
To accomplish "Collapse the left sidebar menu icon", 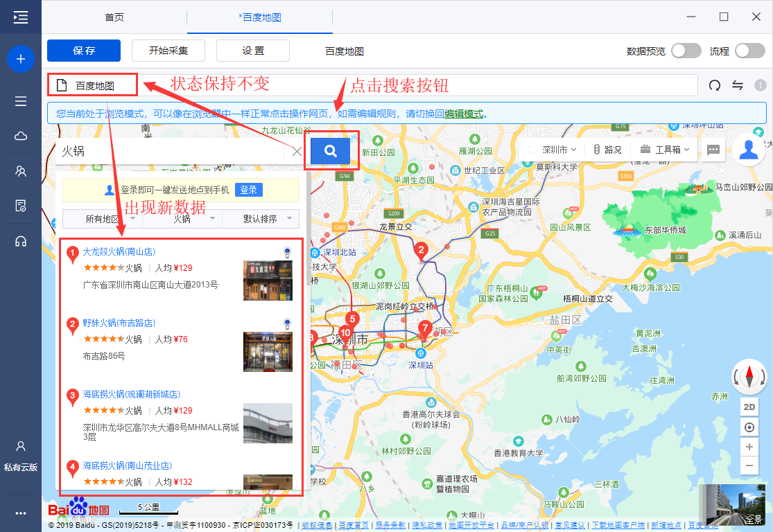I will point(21,17).
